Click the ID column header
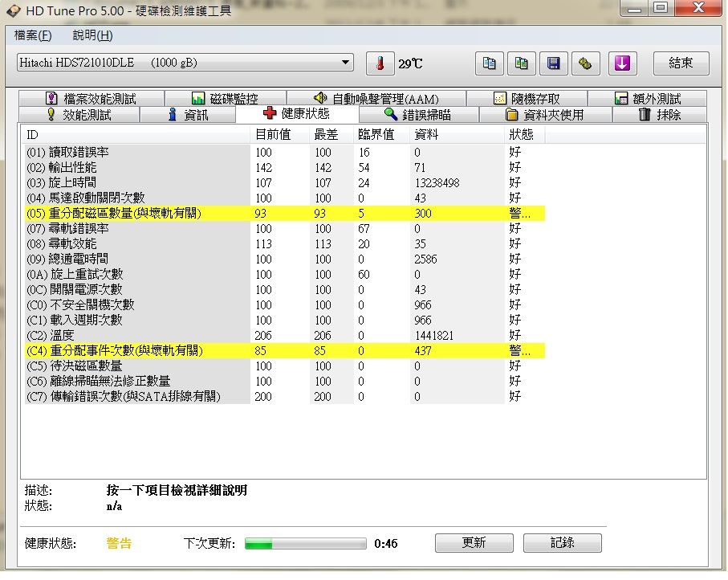The width and height of the screenshot is (728, 580). tap(136, 135)
